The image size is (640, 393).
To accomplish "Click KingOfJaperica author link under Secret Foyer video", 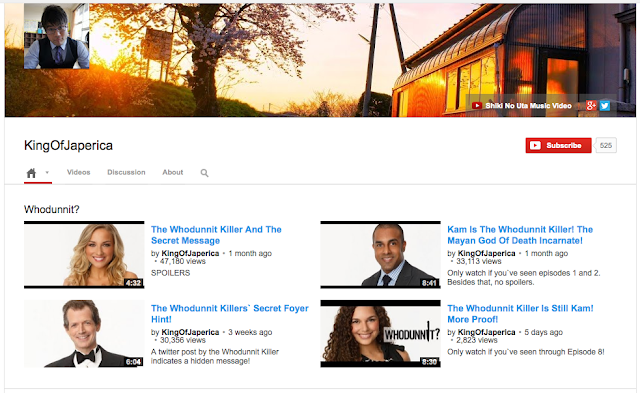I will point(190,332).
